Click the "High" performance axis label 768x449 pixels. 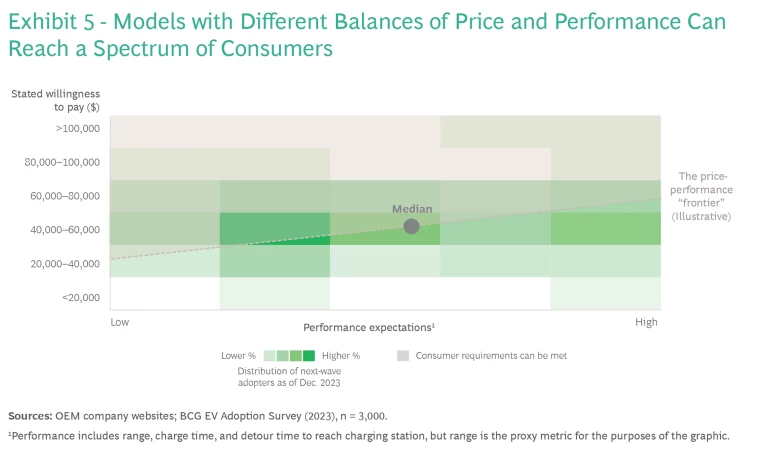click(647, 323)
